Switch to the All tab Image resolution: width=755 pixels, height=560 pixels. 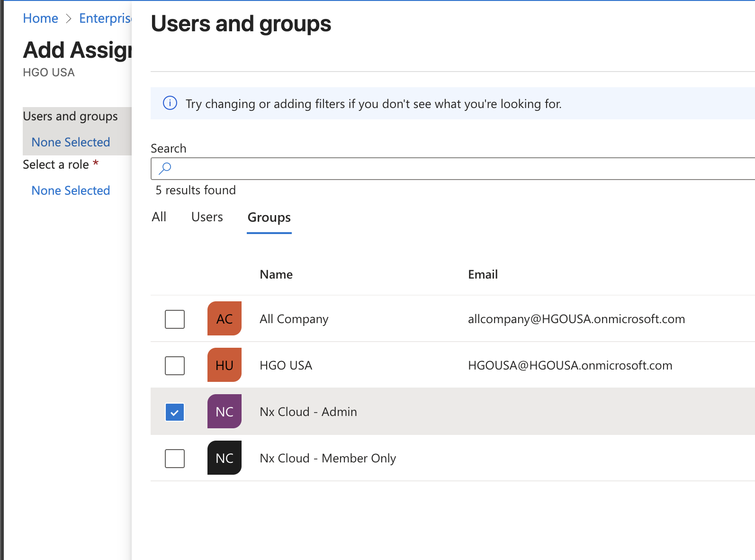(159, 217)
